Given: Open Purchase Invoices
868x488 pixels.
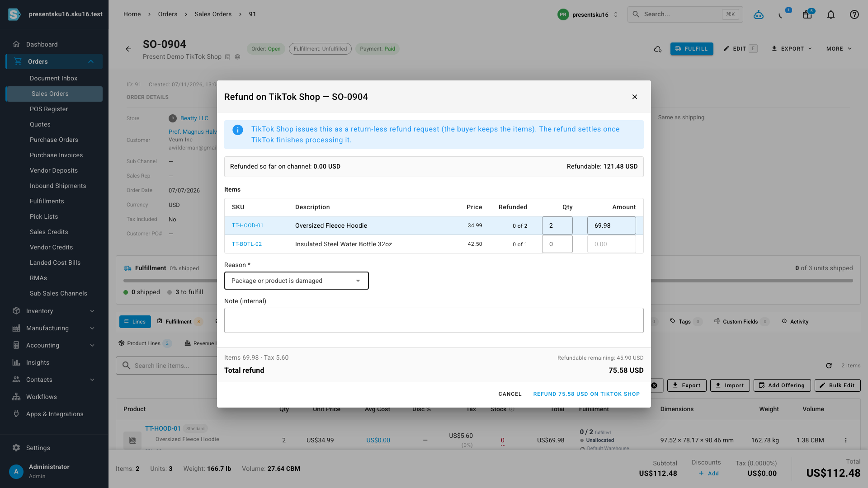Looking at the screenshot, I should [56, 155].
